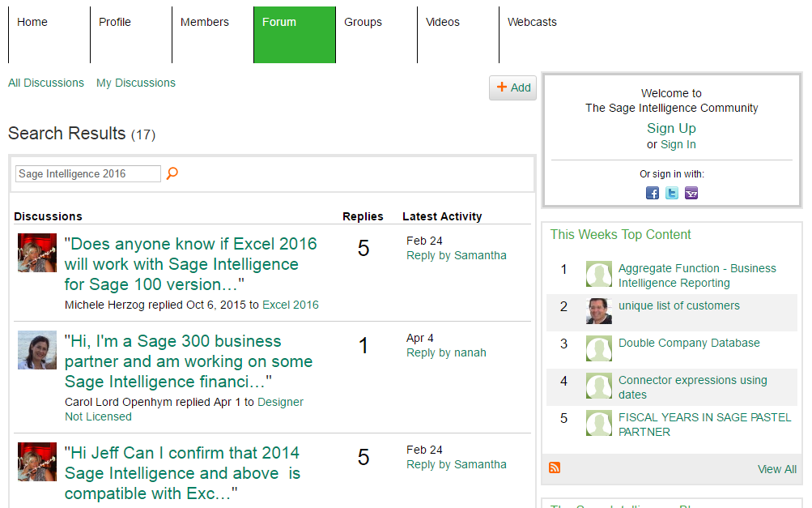Screen dimensions: 812x508
Task: Click the This Weeks Top Content heading
Action: (x=620, y=235)
